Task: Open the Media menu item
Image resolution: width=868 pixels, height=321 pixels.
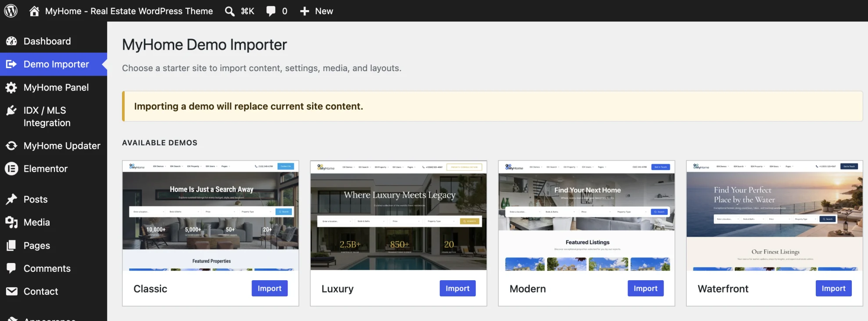Action: coord(54,222)
